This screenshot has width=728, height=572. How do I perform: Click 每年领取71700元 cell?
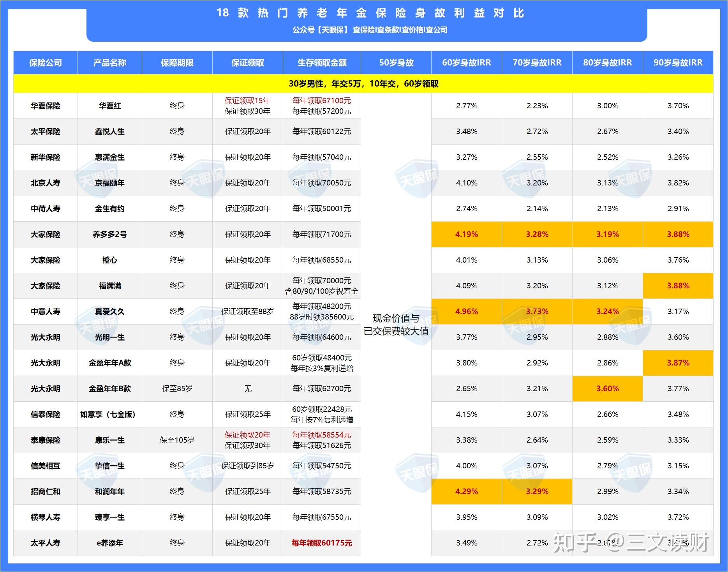coord(322,235)
